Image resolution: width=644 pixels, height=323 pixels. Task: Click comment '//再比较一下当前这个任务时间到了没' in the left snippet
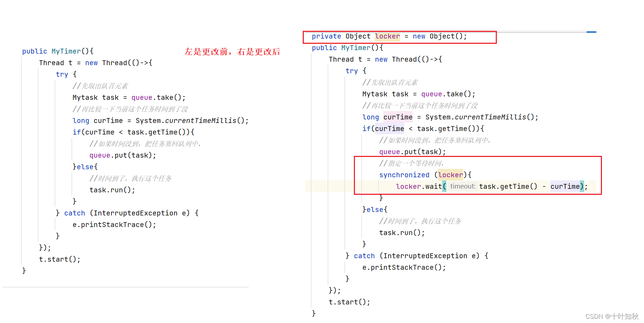click(x=130, y=109)
